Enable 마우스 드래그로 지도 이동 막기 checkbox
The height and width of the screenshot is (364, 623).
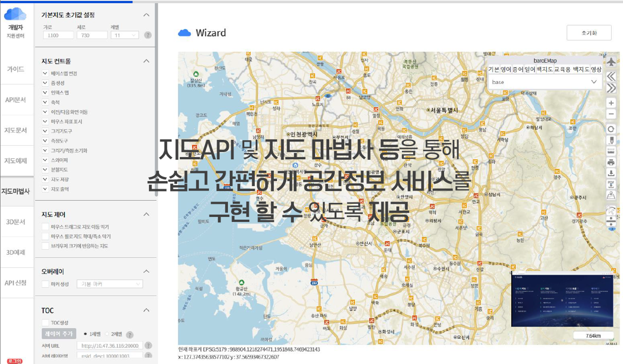(x=46, y=227)
